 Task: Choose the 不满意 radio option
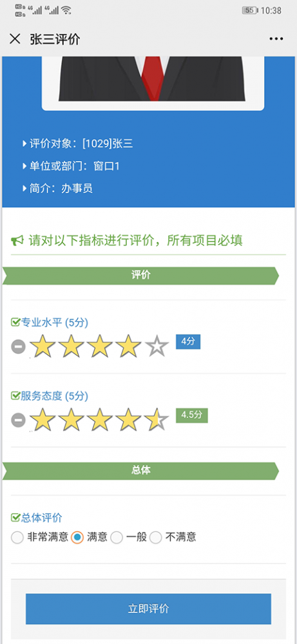(156, 537)
